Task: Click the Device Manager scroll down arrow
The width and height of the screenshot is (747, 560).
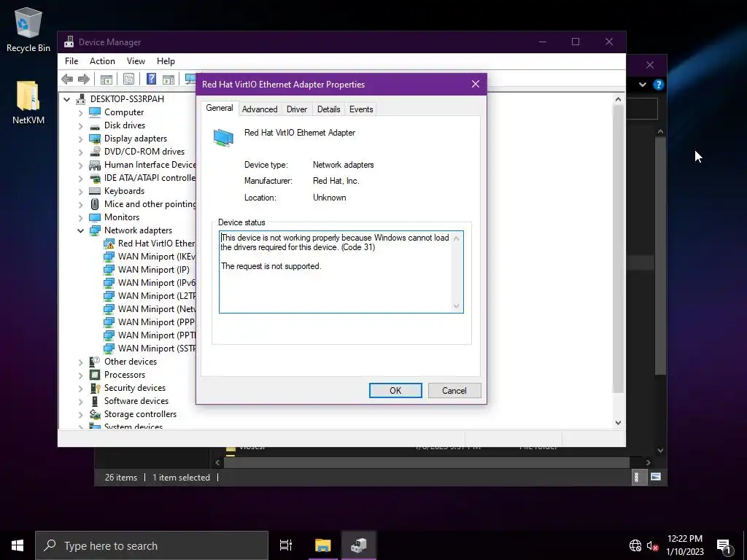Action: pos(618,422)
